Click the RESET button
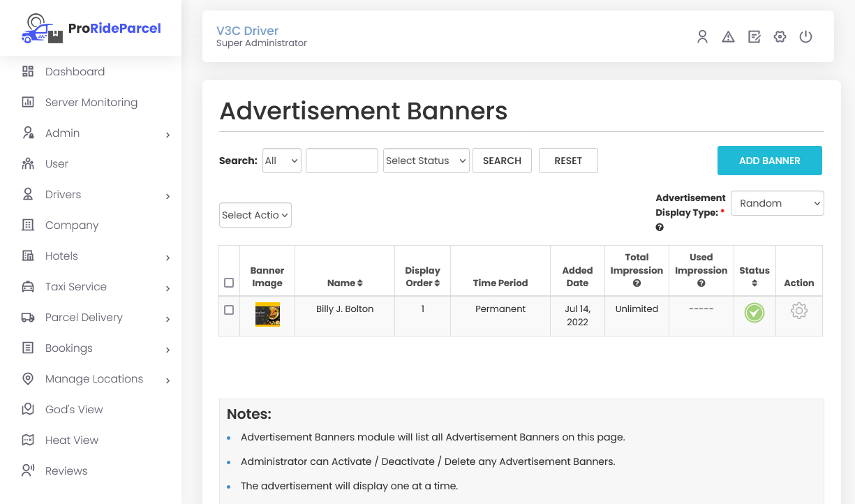This screenshot has height=504, width=855. tap(568, 161)
